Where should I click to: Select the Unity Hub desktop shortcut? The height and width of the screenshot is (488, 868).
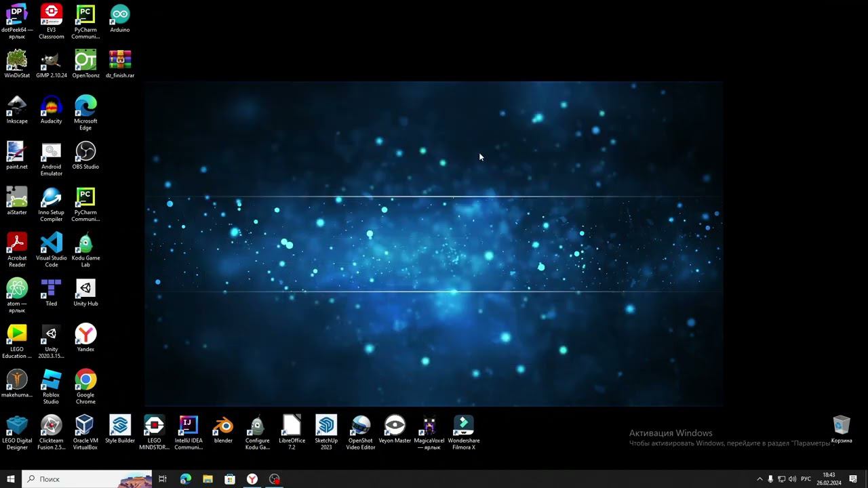coord(85,291)
